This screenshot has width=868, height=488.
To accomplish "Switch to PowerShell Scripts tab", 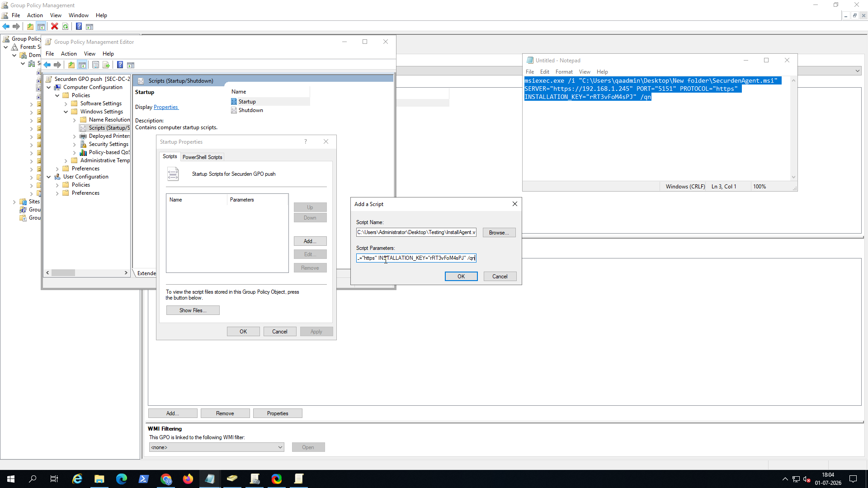I will point(202,157).
